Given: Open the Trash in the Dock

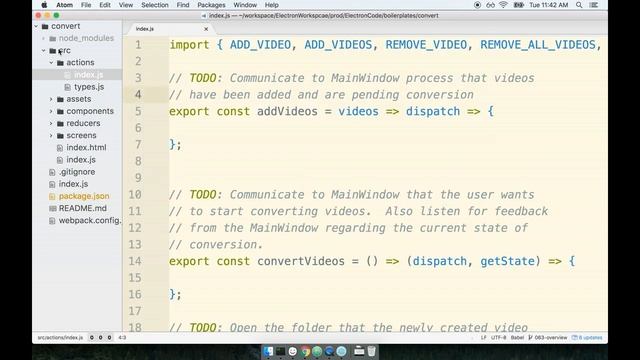Looking at the screenshot, I should click(x=371, y=351).
